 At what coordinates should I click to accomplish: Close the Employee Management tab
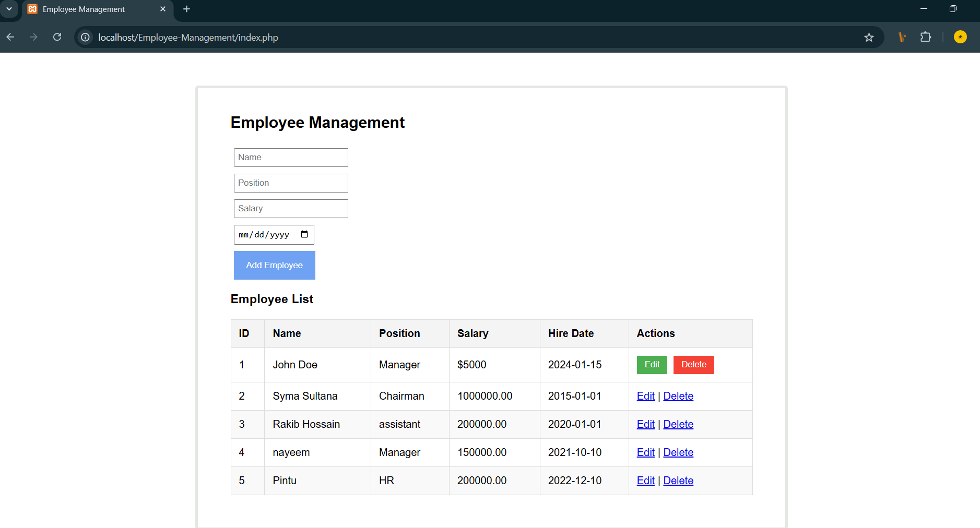click(x=163, y=9)
